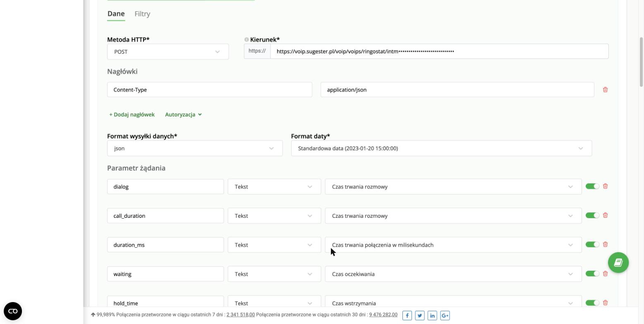Screen dimensions: 644x324
Task: Disable the dialog parameter toggle
Action: 592,186
